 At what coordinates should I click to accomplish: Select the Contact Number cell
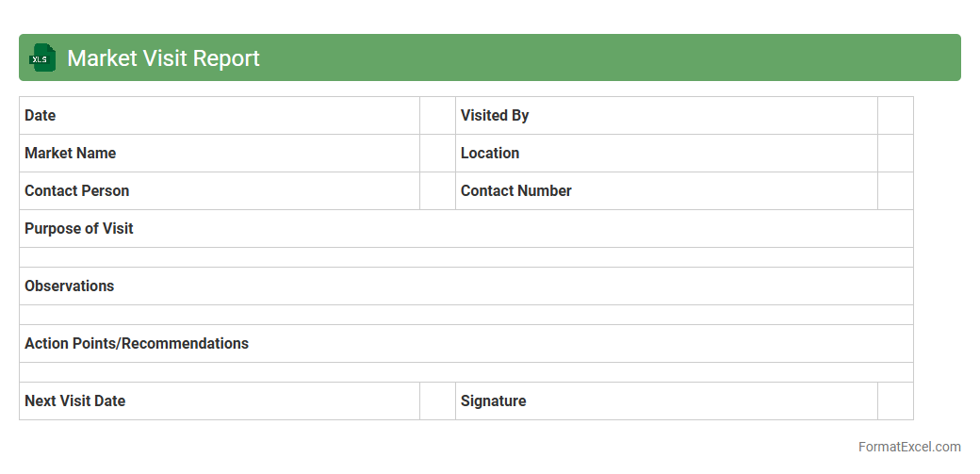pyautogui.click(x=666, y=191)
